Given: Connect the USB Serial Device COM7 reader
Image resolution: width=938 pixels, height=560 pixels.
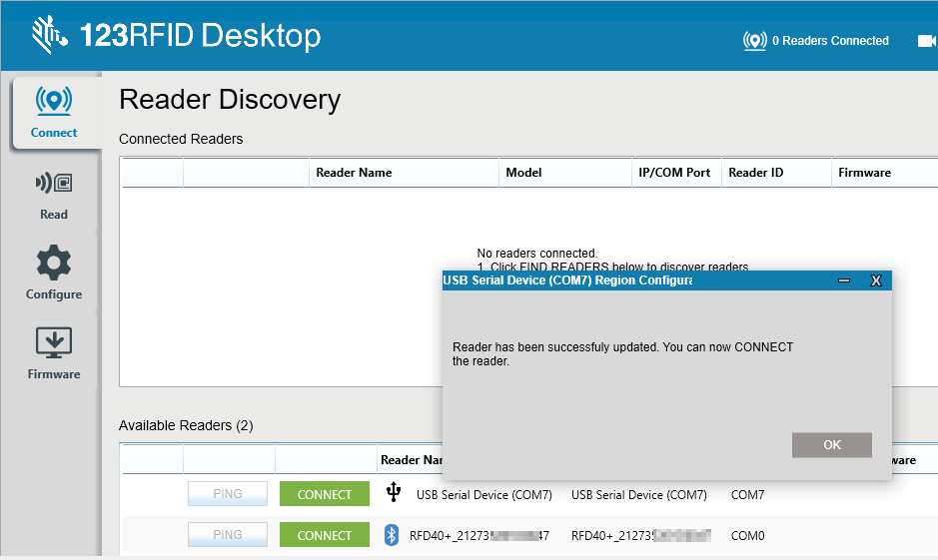Looking at the screenshot, I should click(x=325, y=494).
